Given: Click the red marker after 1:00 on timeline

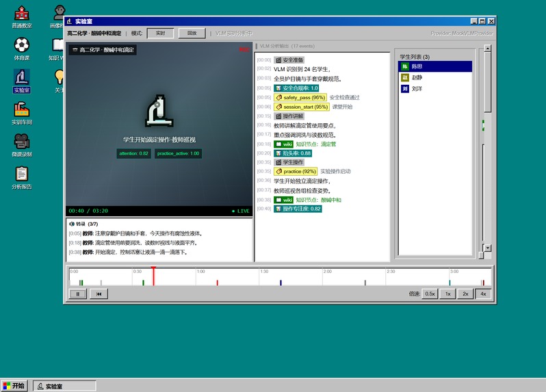Looking at the screenshot, I should 218,283.
